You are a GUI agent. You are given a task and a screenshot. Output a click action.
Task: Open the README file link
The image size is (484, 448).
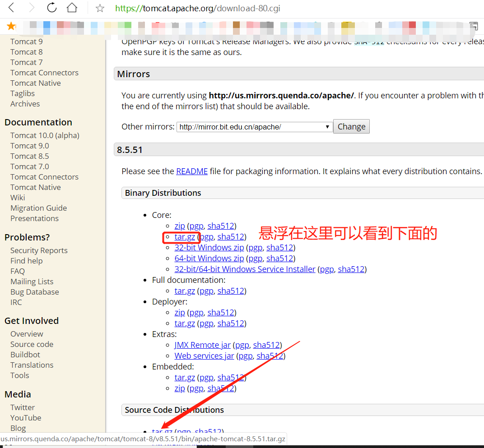pos(192,171)
